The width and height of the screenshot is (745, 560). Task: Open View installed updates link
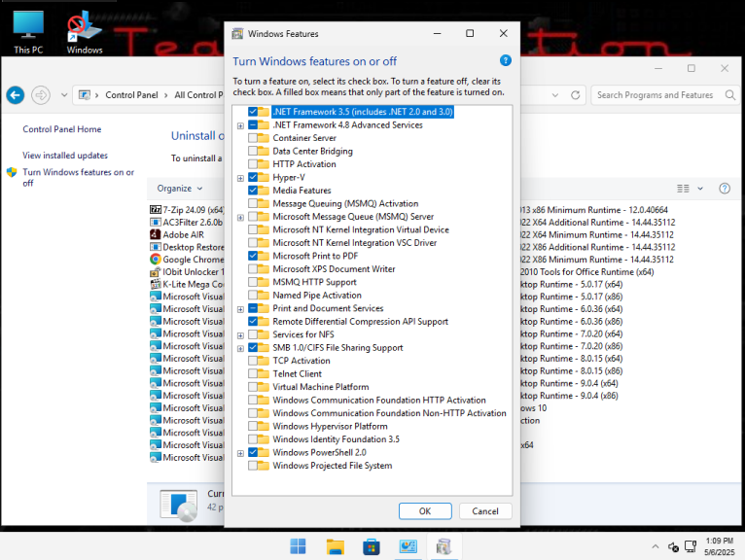coord(65,156)
